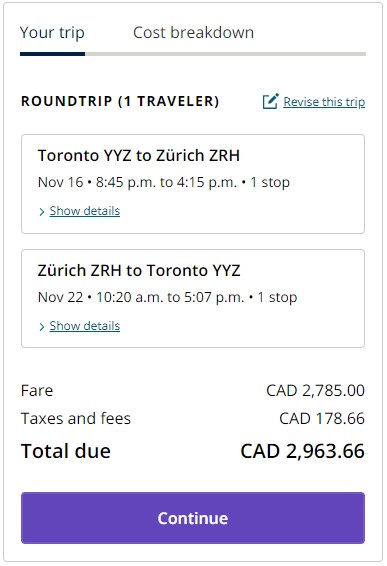Show details of the Nov 22 flight
387x566 pixels.
[84, 326]
